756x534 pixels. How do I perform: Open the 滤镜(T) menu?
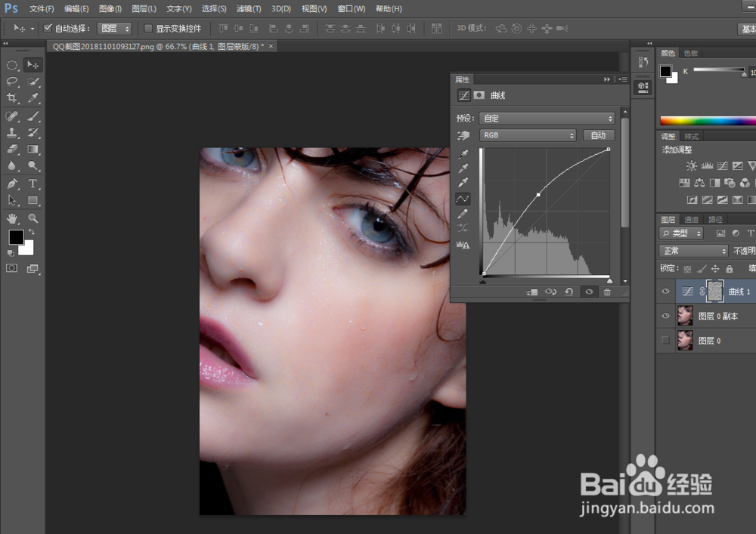pos(249,8)
